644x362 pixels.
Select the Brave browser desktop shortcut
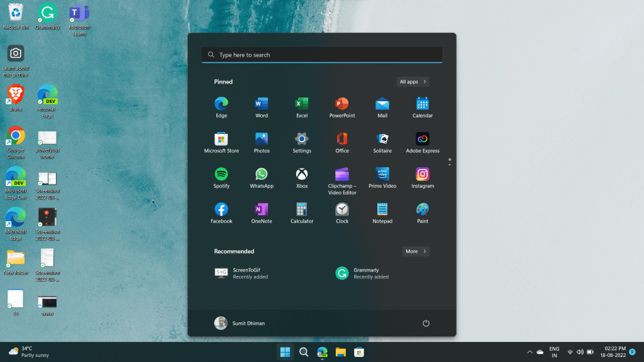(16, 97)
